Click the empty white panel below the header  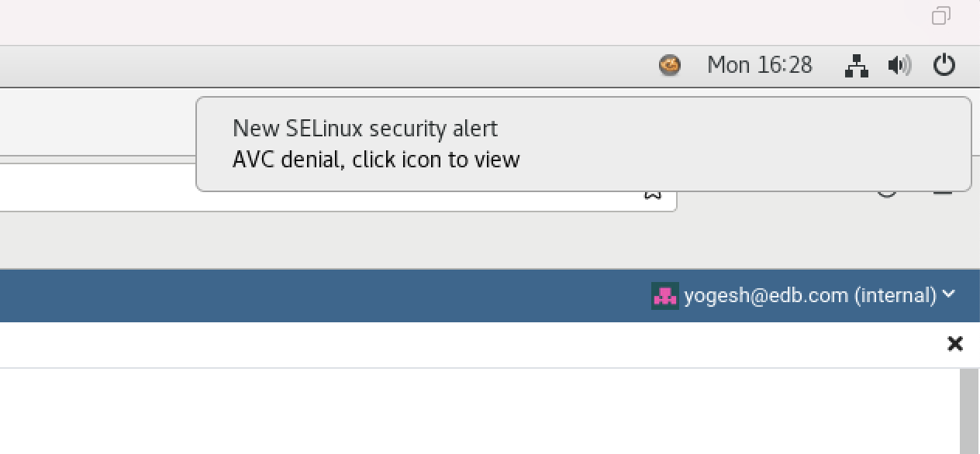click(x=465, y=411)
